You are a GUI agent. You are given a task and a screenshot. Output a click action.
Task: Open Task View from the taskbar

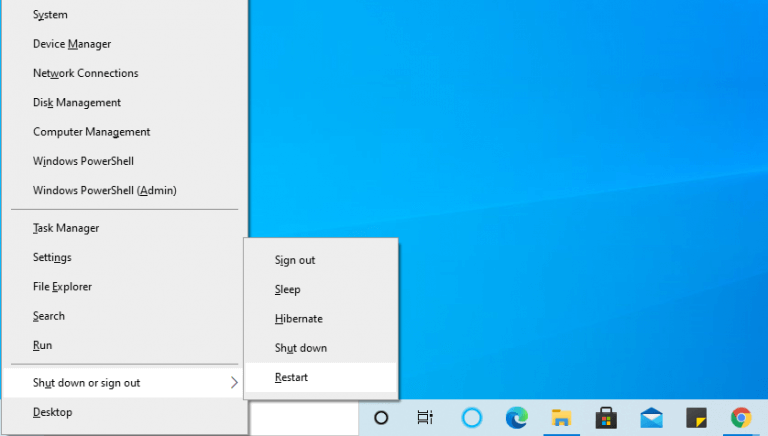[425, 417]
